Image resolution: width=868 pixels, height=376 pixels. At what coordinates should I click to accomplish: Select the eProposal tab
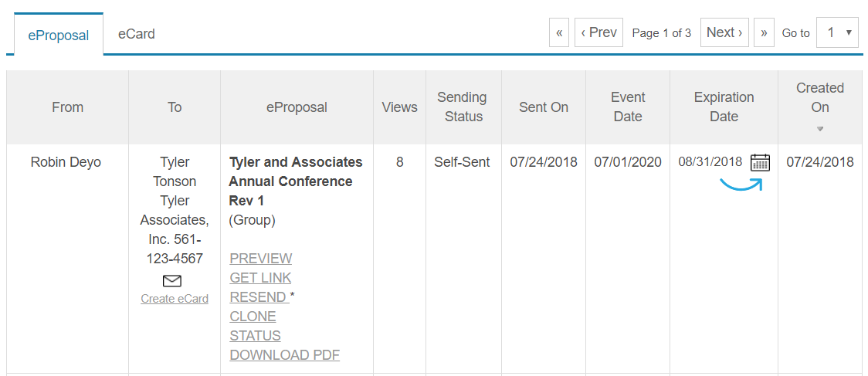click(x=59, y=34)
